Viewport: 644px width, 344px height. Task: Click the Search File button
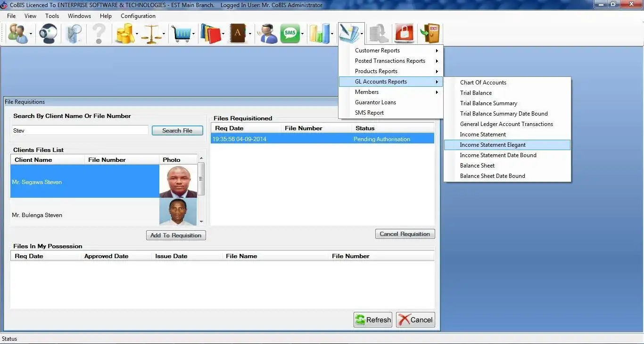click(x=177, y=131)
